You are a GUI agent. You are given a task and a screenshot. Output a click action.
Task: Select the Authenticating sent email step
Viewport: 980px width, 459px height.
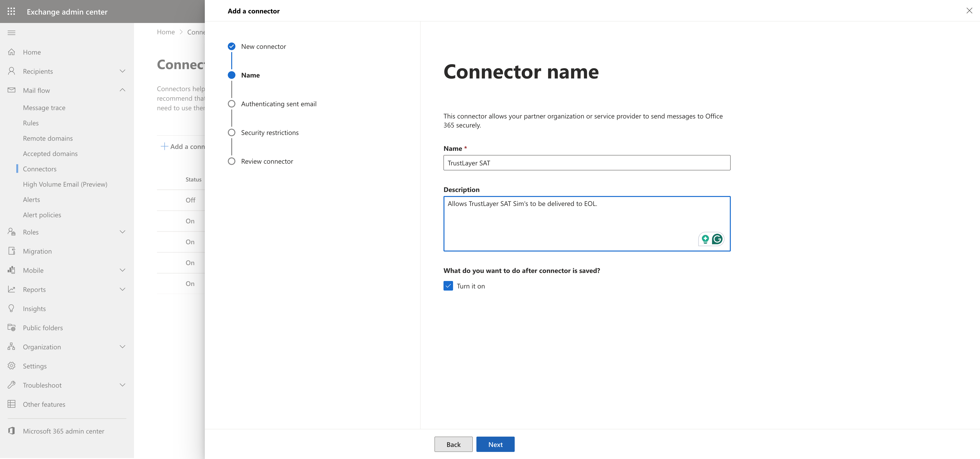point(278,104)
